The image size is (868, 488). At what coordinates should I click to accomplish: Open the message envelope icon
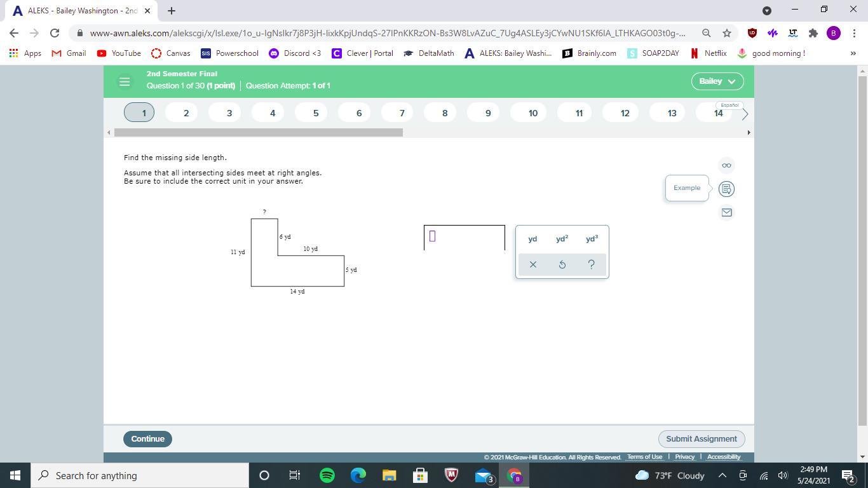click(726, 212)
